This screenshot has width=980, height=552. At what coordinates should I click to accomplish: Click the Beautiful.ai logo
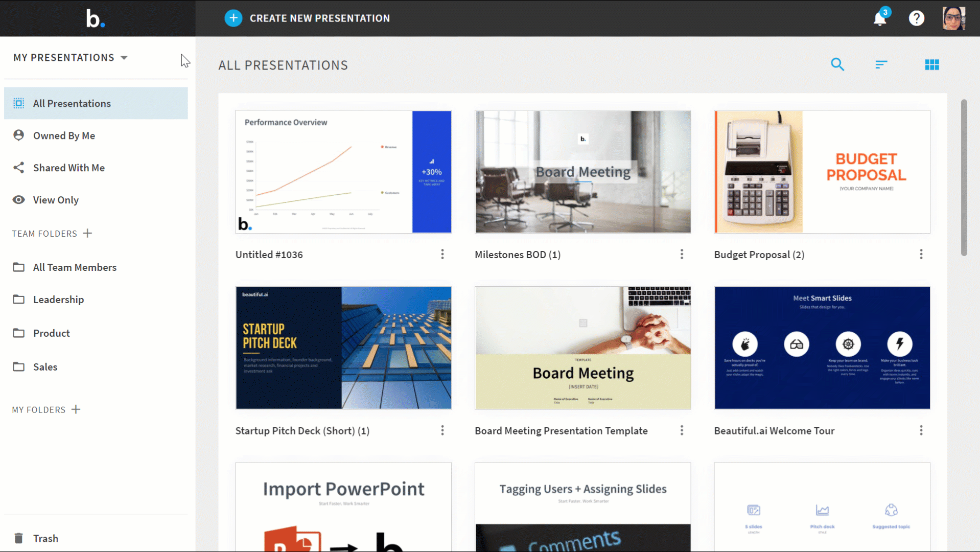click(96, 18)
